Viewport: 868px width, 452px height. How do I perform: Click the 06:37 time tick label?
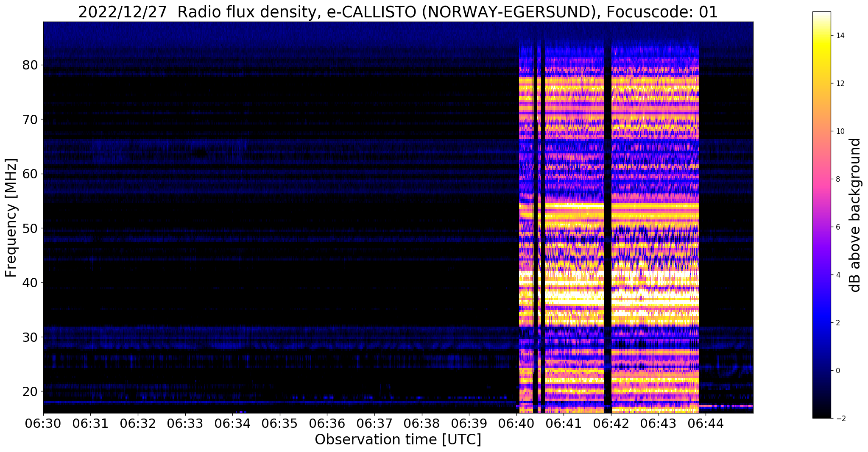(x=374, y=423)
